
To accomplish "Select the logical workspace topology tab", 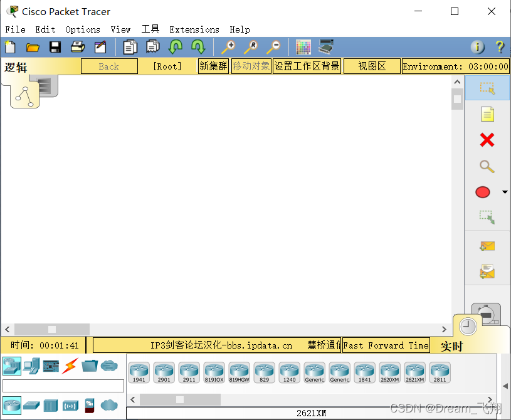I will click(25, 95).
